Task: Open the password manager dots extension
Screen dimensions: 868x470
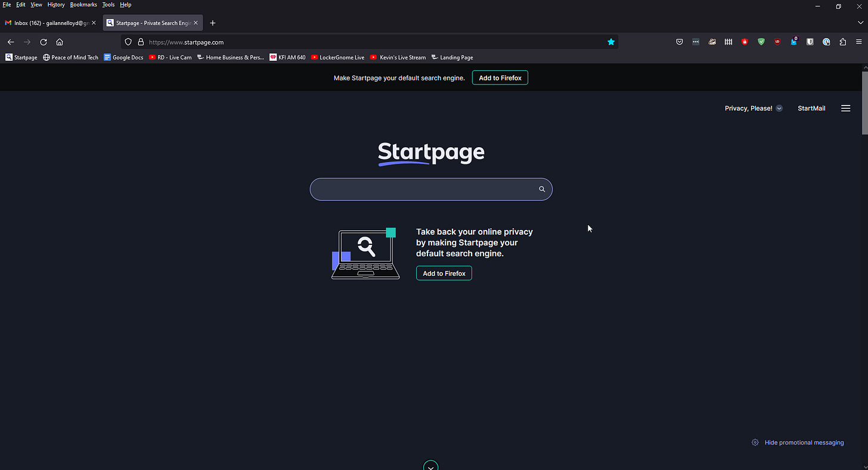Action: (696, 42)
